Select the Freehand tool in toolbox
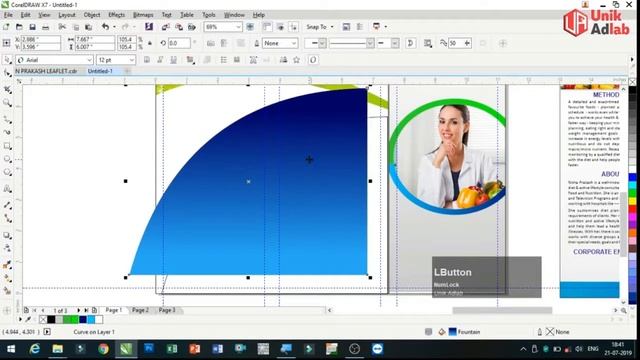The width and height of the screenshot is (640, 360). [x=7, y=119]
